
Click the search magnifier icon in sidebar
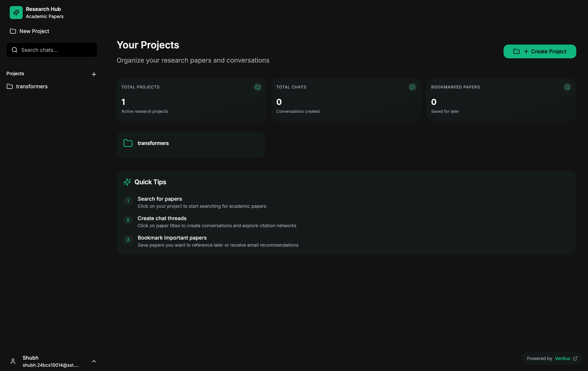15,50
